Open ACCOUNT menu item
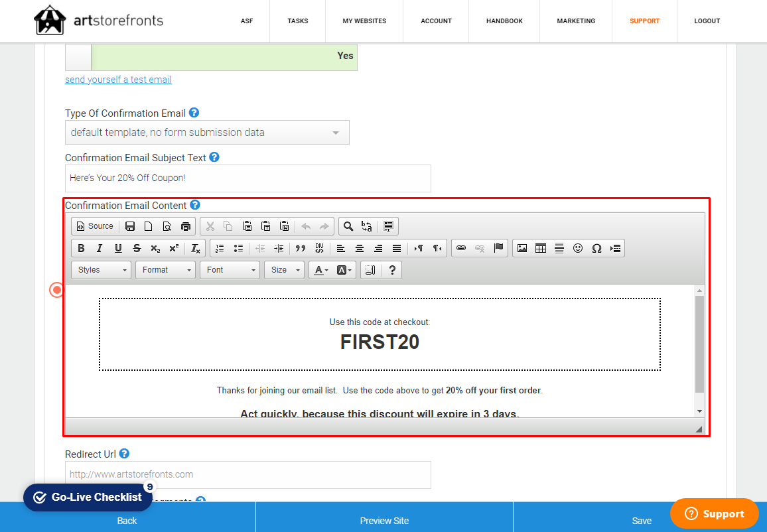 point(437,21)
